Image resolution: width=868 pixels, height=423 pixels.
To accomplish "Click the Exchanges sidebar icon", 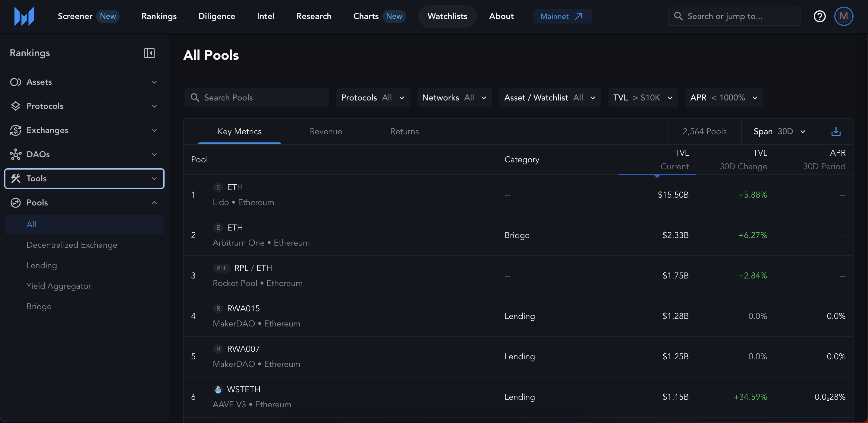I will (15, 130).
